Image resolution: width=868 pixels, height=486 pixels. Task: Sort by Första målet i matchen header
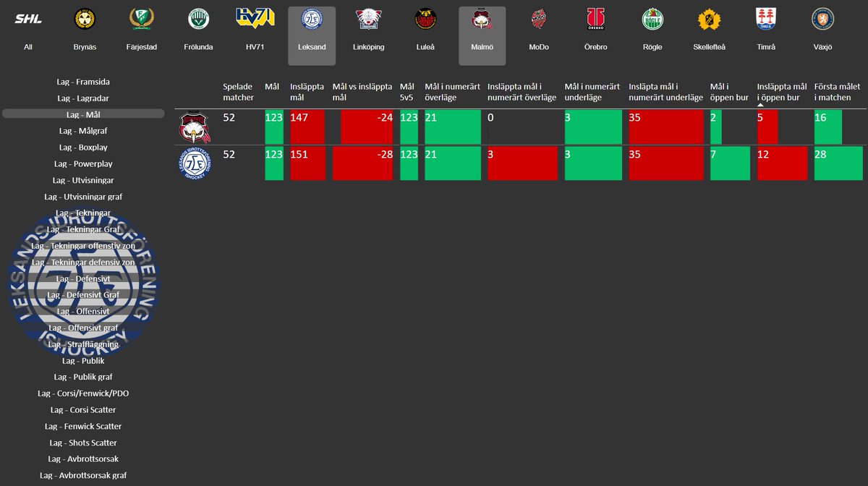839,92
